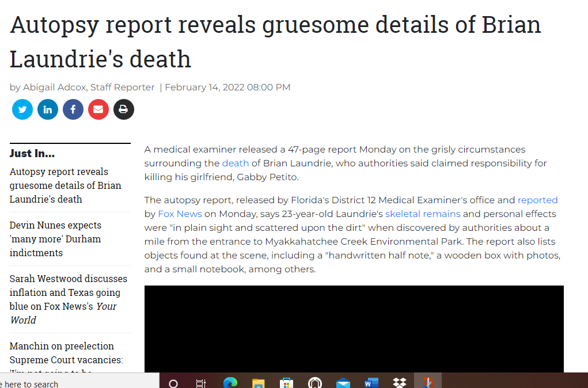Click the black video player area

[x=354, y=329]
